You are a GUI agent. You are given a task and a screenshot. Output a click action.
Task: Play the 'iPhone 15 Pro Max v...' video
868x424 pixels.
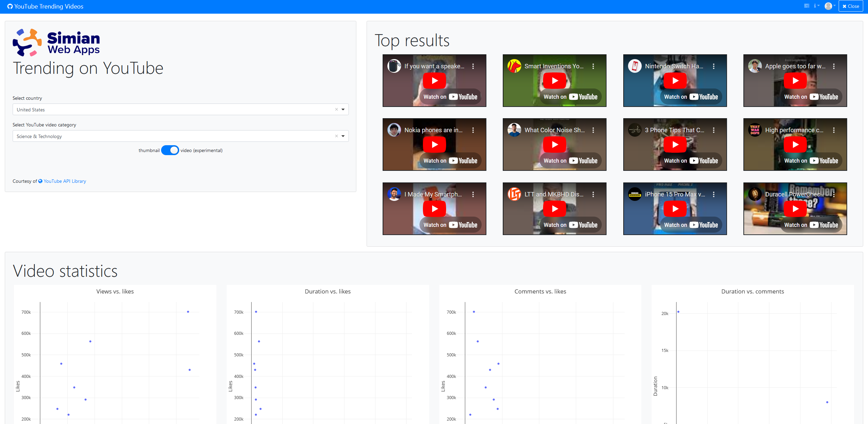tap(675, 209)
